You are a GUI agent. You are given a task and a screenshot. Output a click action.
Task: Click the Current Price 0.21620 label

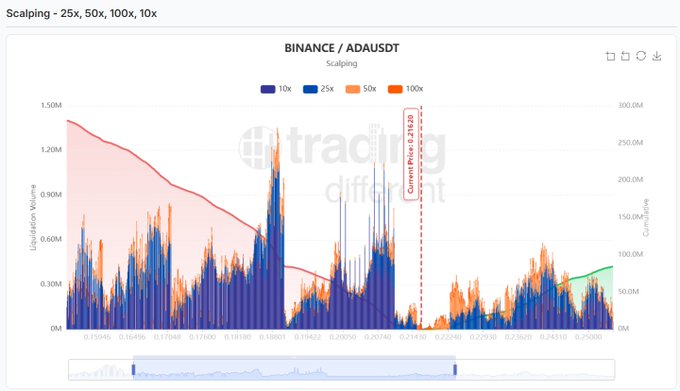411,154
